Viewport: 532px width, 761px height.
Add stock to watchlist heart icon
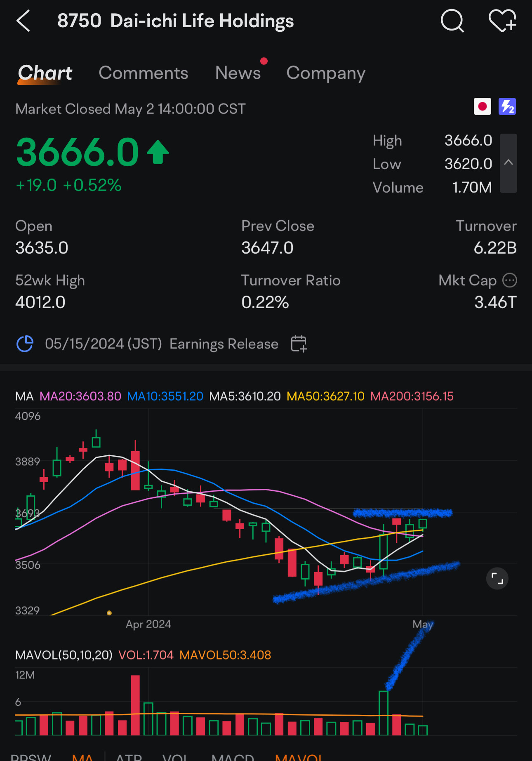coord(502,21)
